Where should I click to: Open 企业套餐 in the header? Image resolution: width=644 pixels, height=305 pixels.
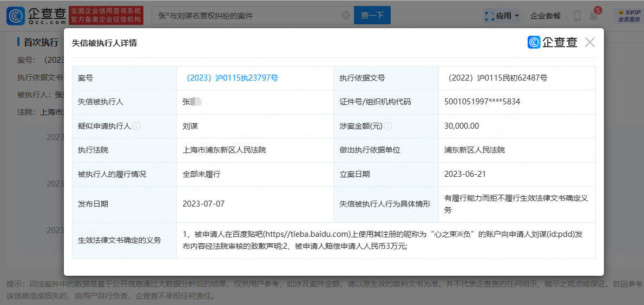546,16
